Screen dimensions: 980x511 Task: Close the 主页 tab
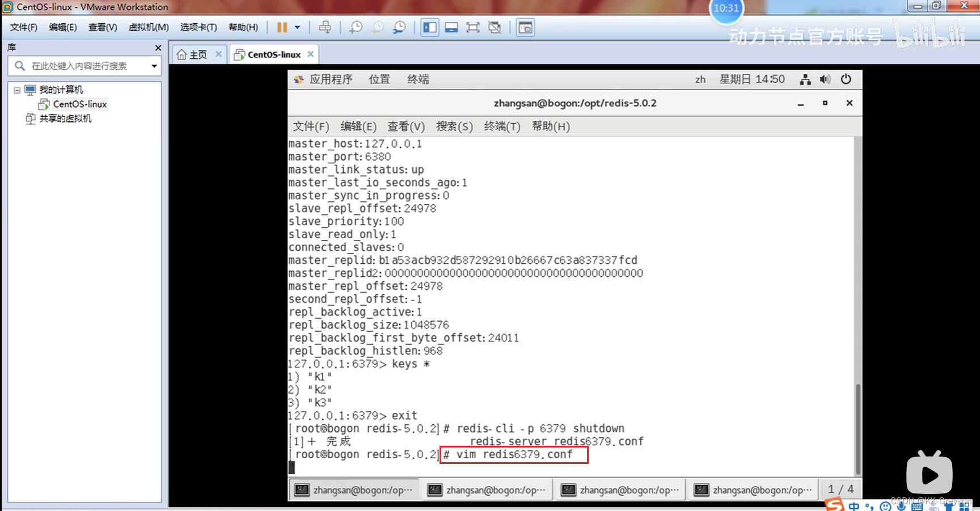coord(218,54)
